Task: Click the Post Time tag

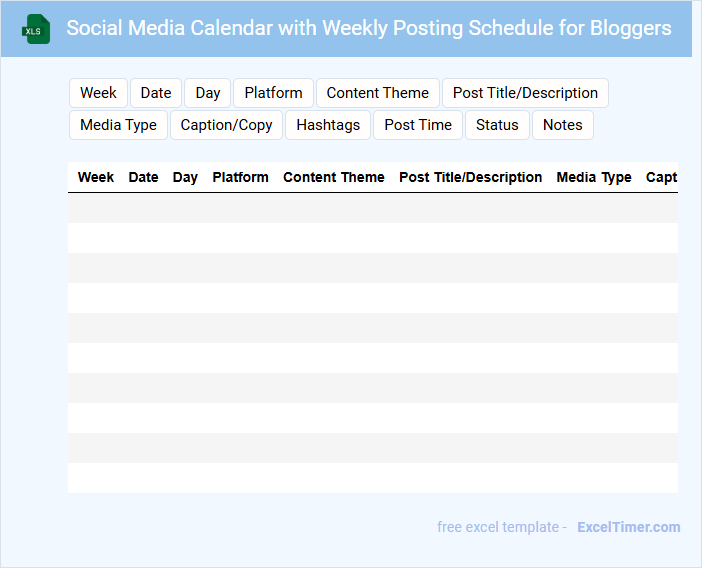Action: [418, 125]
